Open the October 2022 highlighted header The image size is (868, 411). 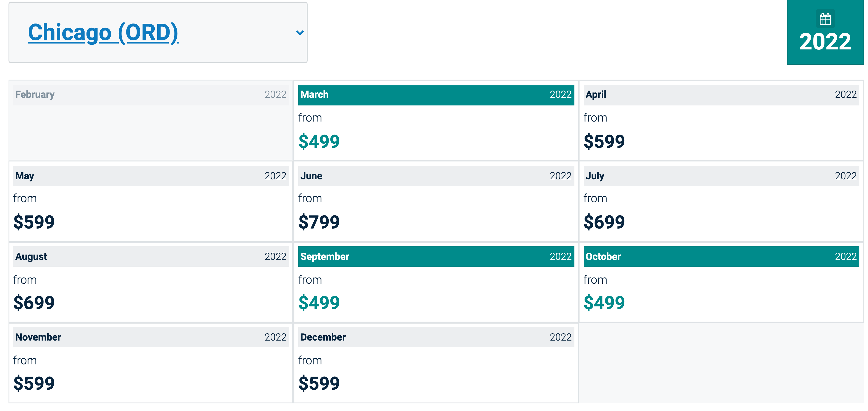(721, 257)
